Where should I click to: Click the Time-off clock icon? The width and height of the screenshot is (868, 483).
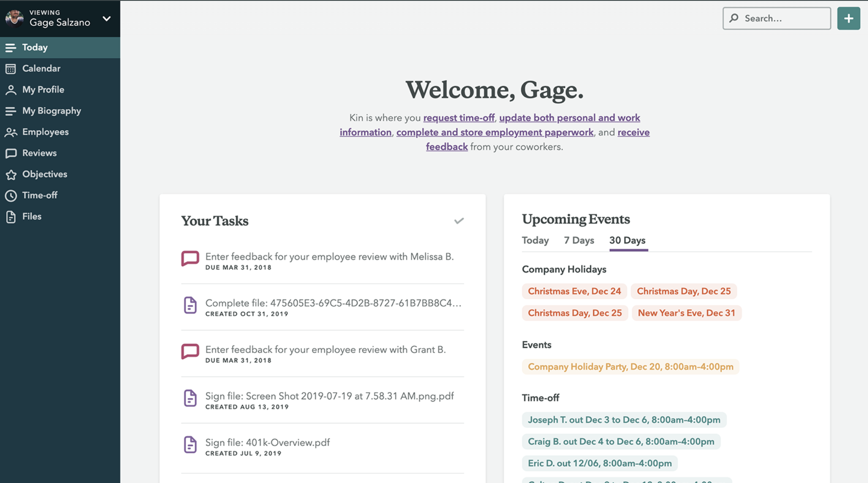pos(11,195)
